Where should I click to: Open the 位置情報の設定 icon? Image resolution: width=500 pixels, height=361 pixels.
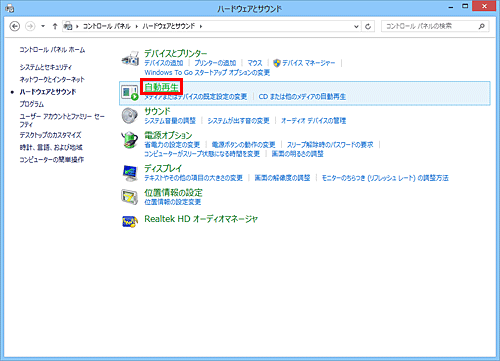point(130,197)
